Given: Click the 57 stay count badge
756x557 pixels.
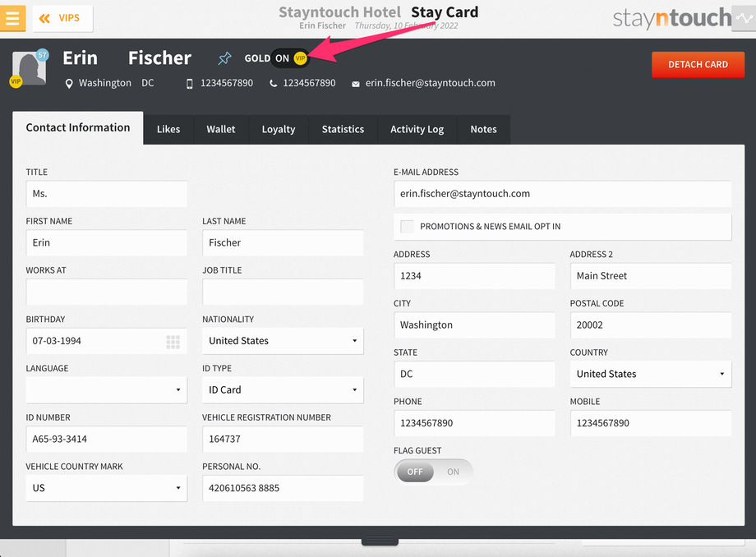Looking at the screenshot, I should [43, 55].
